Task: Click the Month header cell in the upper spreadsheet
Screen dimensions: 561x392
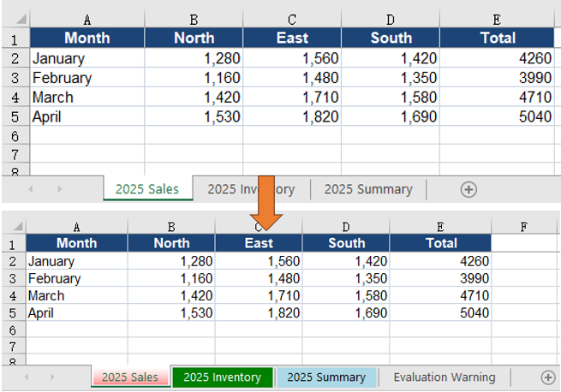Action: point(87,38)
